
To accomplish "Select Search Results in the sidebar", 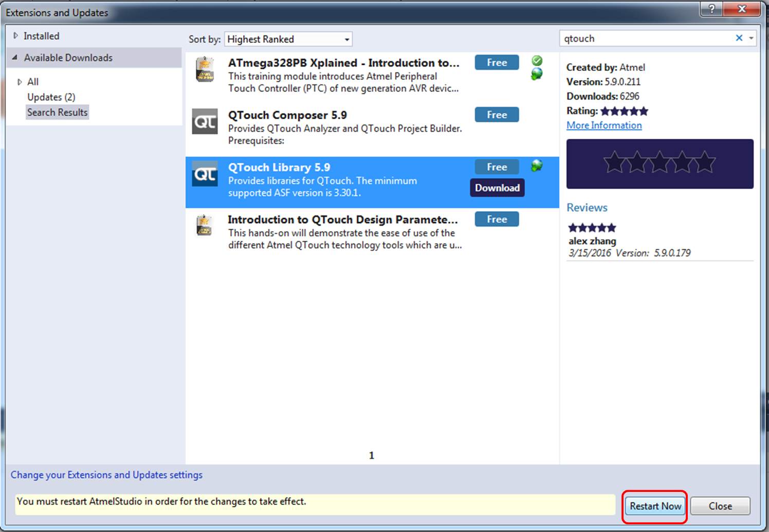I will coord(57,112).
